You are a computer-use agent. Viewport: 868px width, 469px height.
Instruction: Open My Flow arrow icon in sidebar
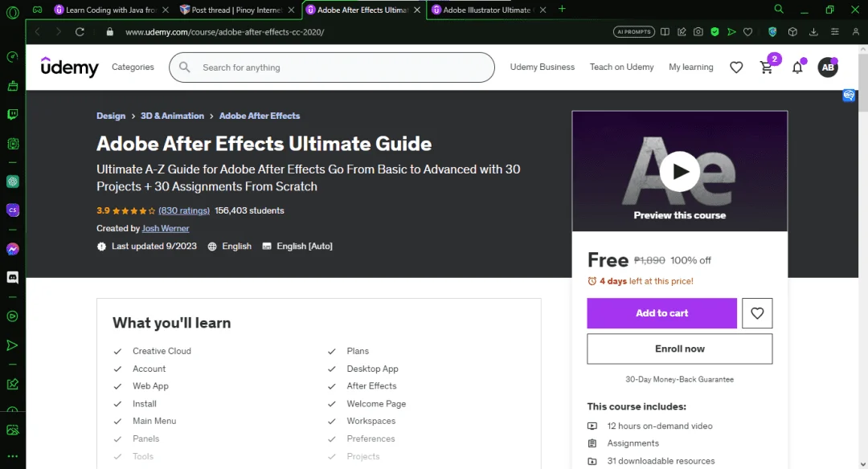click(x=12, y=345)
